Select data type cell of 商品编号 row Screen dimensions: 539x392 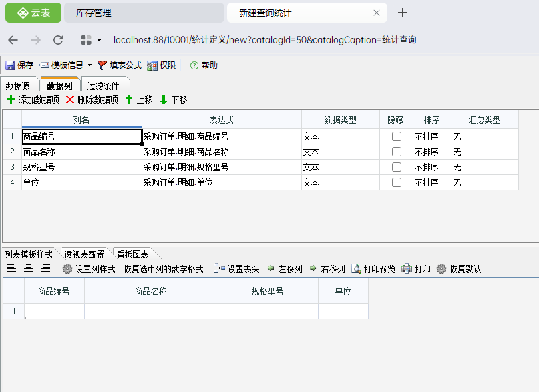click(341, 136)
